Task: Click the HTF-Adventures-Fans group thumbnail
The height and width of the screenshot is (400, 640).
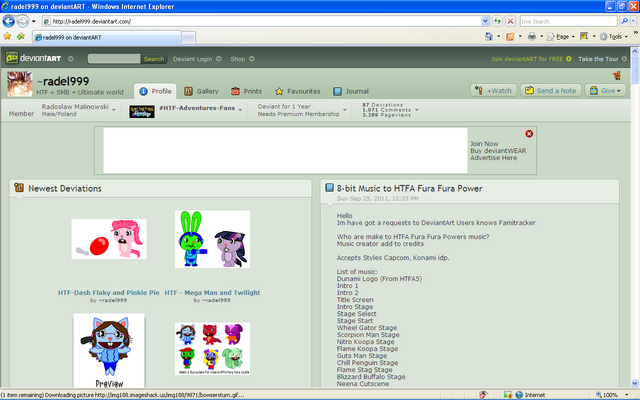Action: click(142, 111)
